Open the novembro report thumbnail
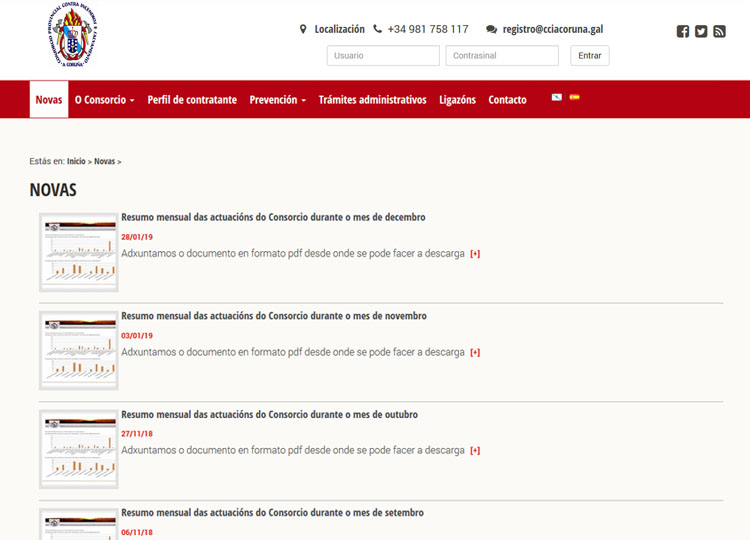Screen dimensions: 750x540 pyautogui.click(x=79, y=351)
